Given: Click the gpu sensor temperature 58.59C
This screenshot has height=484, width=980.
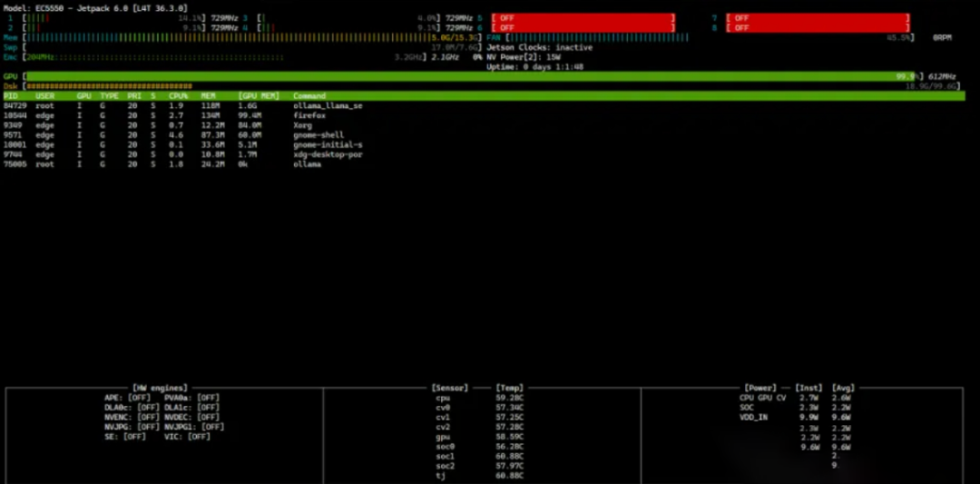Looking at the screenshot, I should 510,437.
